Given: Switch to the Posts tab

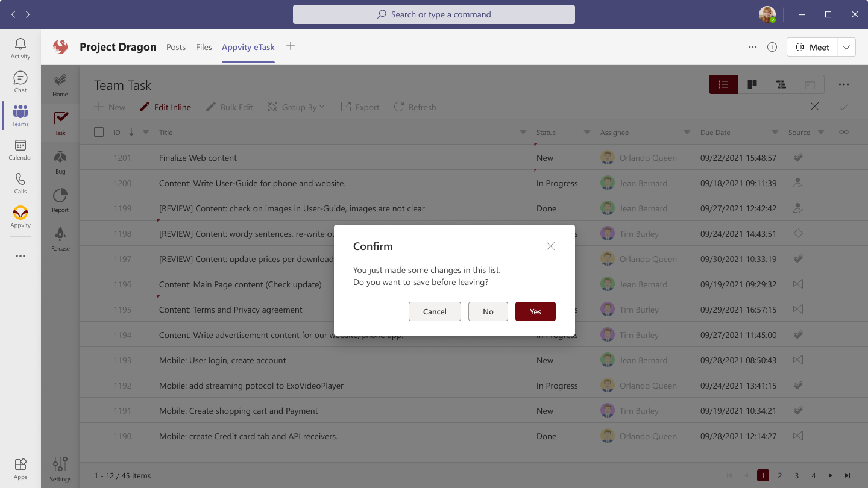Looking at the screenshot, I should [176, 46].
